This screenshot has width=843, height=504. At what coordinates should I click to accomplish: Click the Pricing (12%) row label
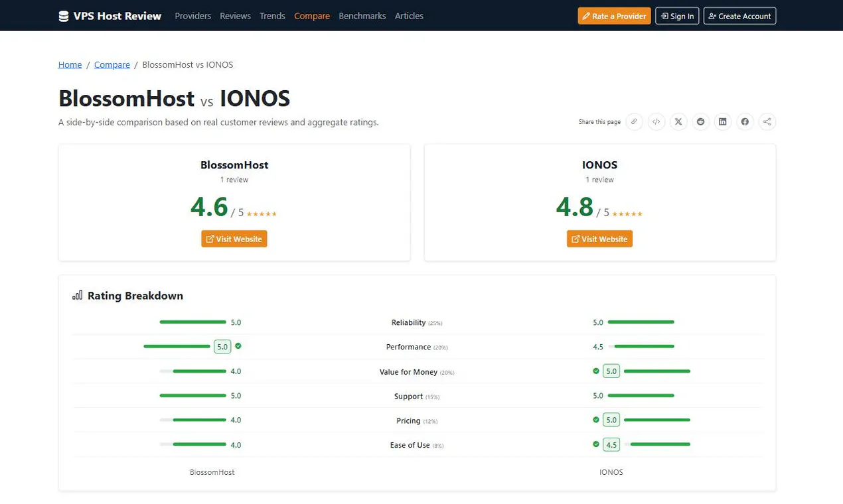click(417, 420)
